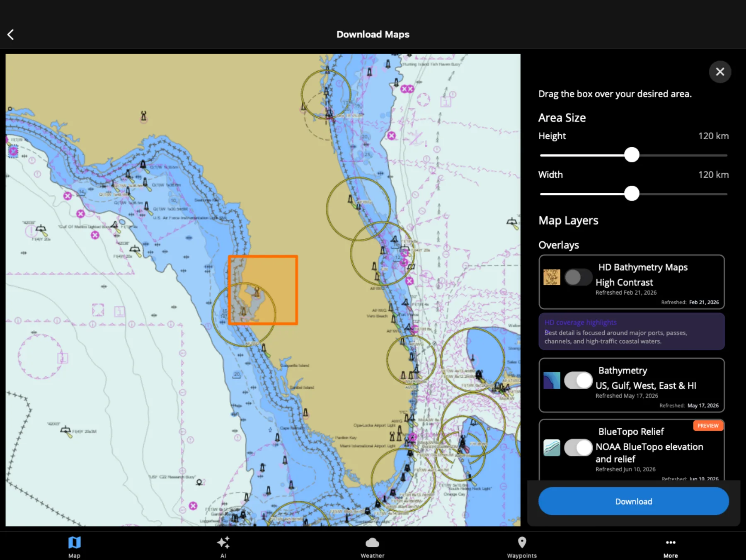Click the Overlays heading

(x=559, y=245)
